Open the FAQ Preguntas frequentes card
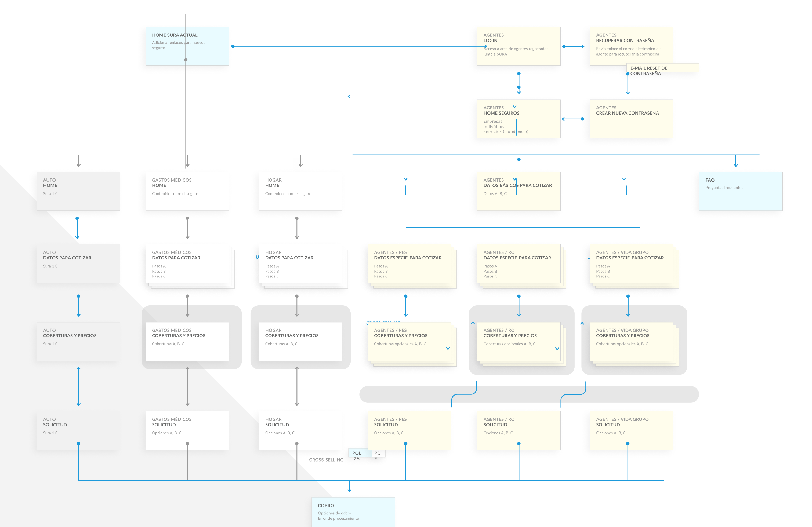Image resolution: width=812 pixels, height=527 pixels. tap(741, 191)
